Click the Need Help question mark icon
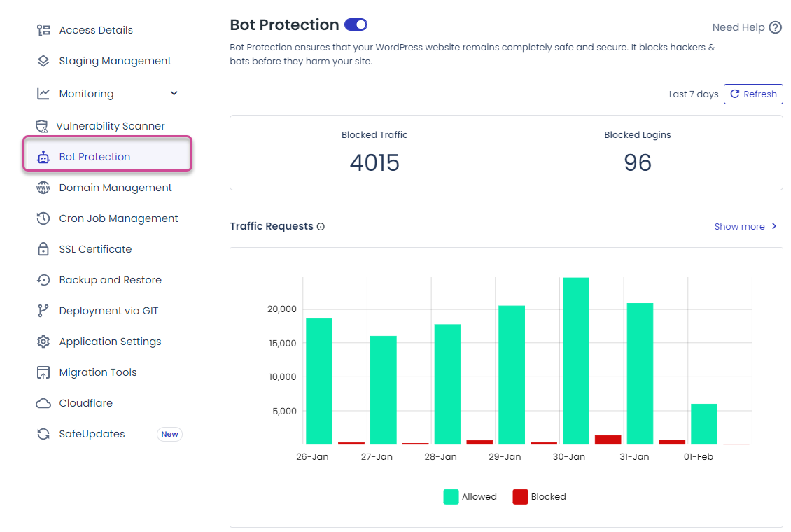 [x=776, y=27]
